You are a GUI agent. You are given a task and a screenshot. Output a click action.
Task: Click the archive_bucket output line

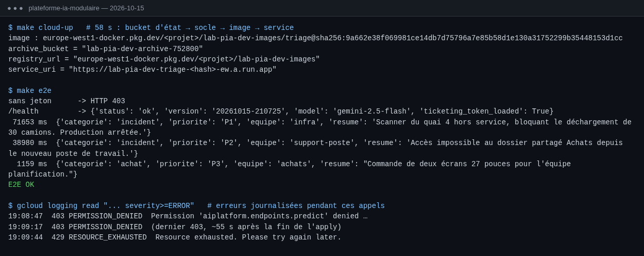(106, 49)
